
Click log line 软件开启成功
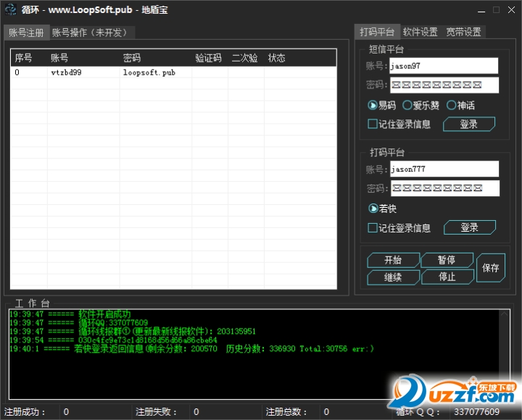(70, 314)
